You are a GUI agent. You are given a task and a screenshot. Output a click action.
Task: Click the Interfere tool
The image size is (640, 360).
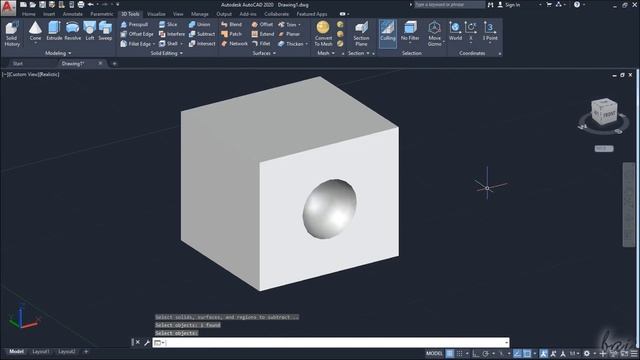pyautogui.click(x=172, y=34)
